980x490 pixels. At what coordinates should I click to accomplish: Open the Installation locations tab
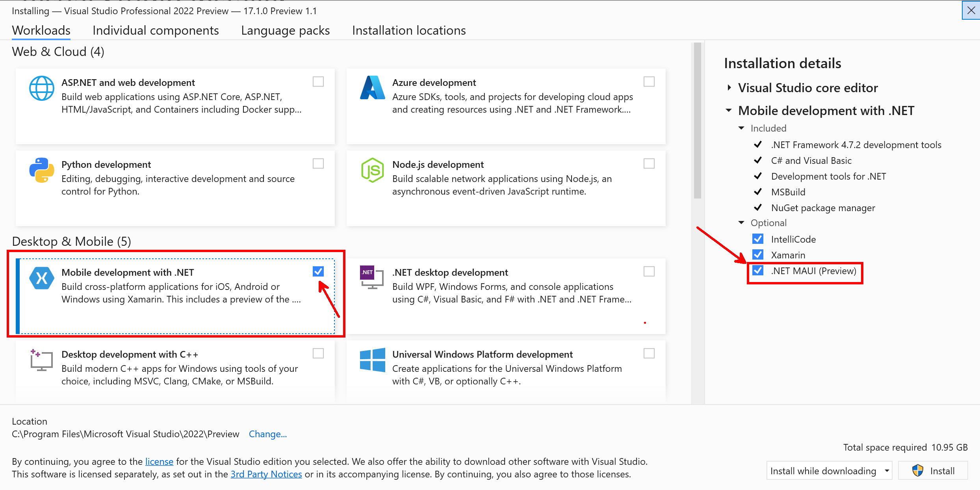(x=409, y=30)
